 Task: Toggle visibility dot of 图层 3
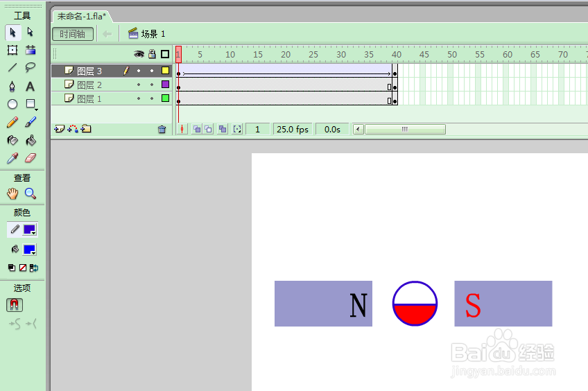139,71
